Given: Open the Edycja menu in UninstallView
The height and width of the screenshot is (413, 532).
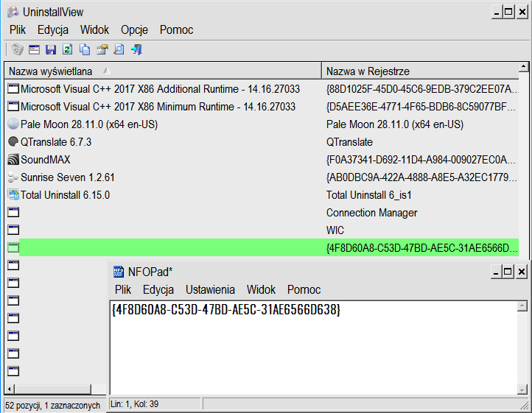Looking at the screenshot, I should (53, 30).
